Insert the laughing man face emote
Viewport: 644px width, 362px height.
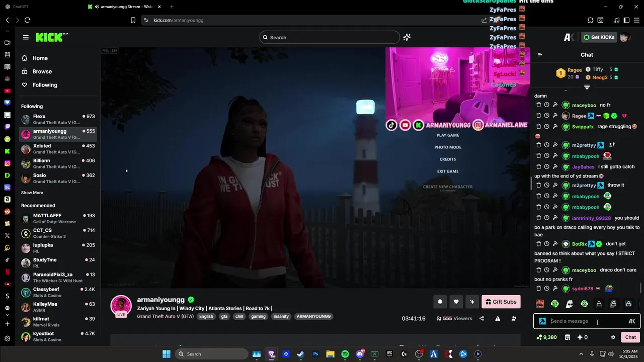540,304
